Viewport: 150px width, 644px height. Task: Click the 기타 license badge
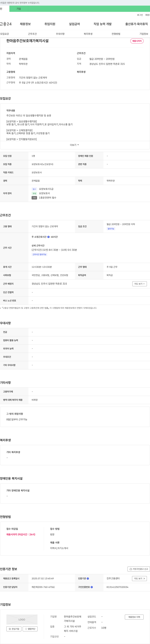pos(34,198)
